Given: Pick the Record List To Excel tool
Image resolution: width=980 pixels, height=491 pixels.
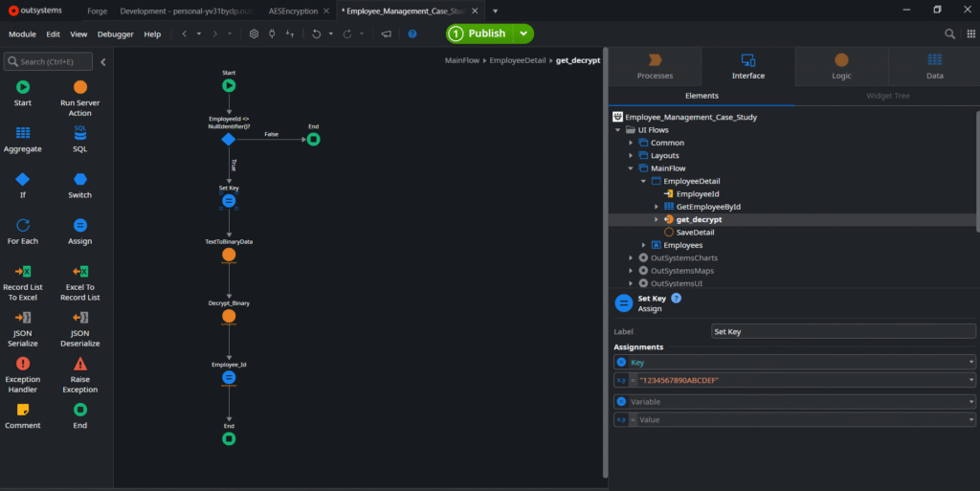Looking at the screenshot, I should 23,282.
